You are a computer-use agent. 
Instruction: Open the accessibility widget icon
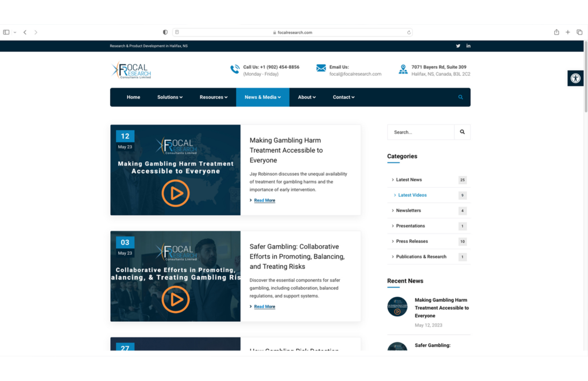pos(575,78)
